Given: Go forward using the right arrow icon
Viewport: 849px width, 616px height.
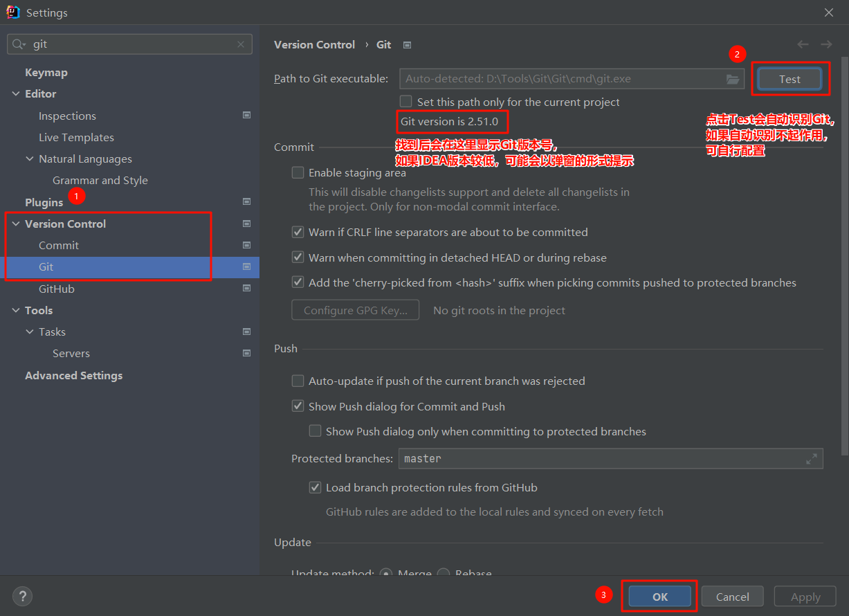Looking at the screenshot, I should (826, 44).
